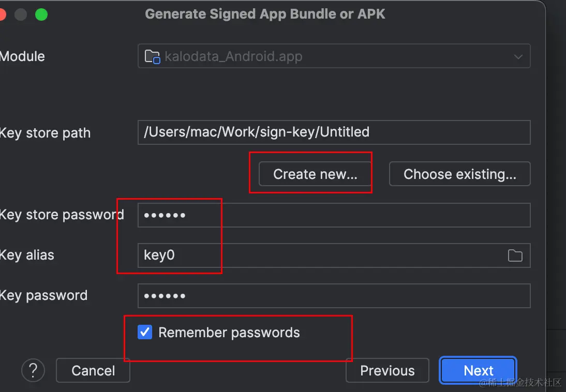Open the kalodata_Android.app module combo box
This screenshot has width=566, height=392.
click(x=334, y=56)
